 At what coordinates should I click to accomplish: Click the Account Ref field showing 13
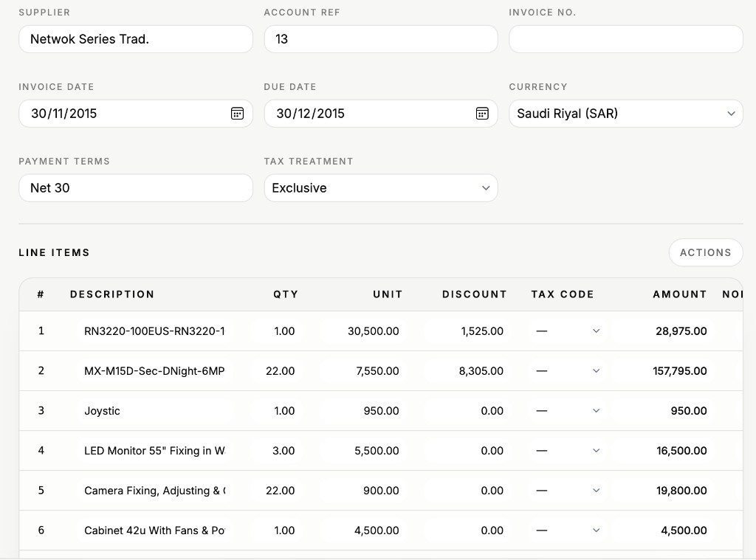[x=380, y=38]
